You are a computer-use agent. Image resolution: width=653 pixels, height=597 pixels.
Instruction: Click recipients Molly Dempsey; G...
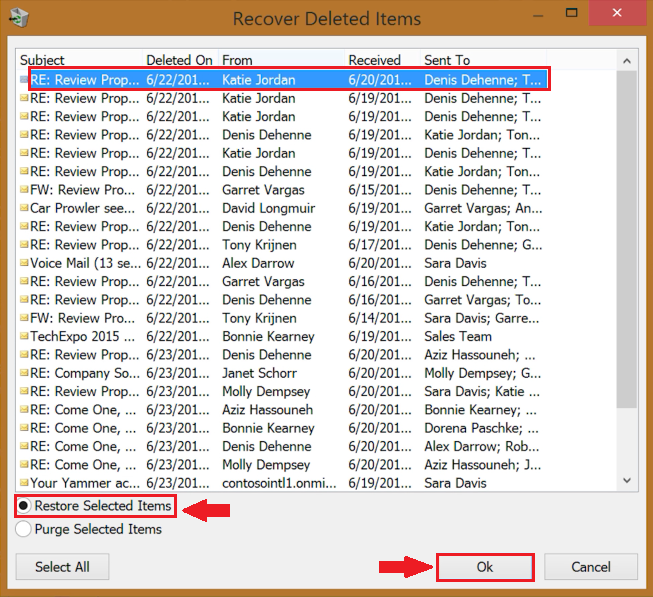pos(483,373)
